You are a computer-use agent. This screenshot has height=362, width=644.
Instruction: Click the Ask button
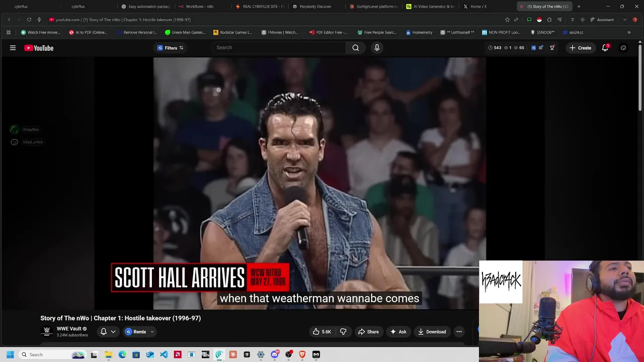click(x=398, y=332)
